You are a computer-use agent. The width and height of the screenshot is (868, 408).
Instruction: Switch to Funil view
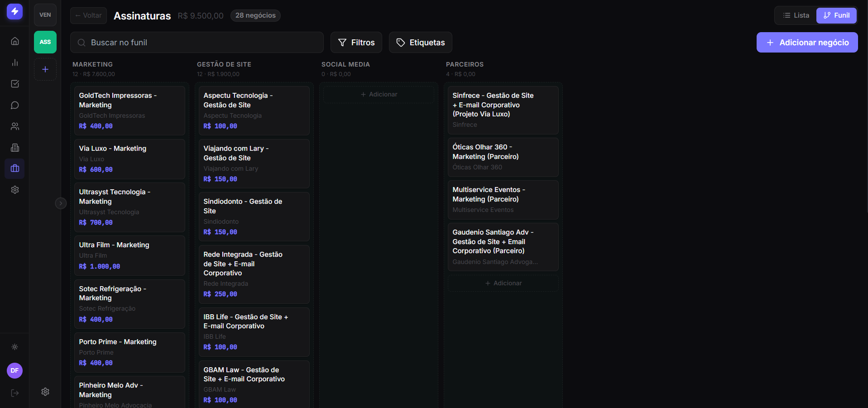coord(836,15)
